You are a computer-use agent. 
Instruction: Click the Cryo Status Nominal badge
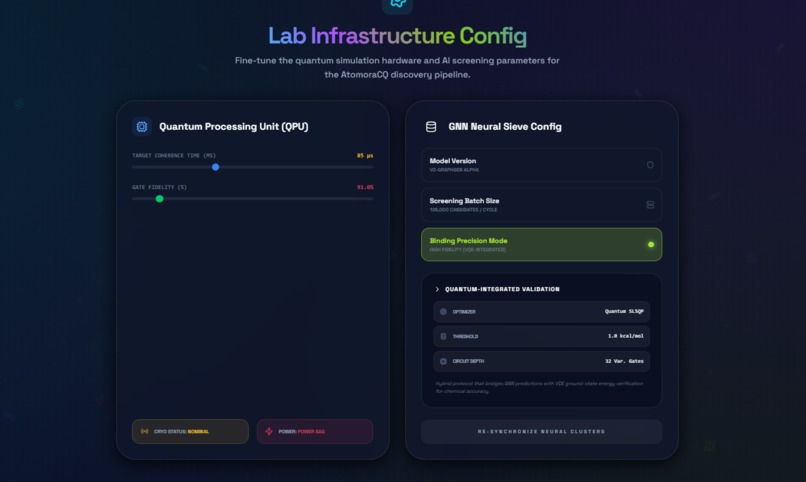(x=190, y=431)
